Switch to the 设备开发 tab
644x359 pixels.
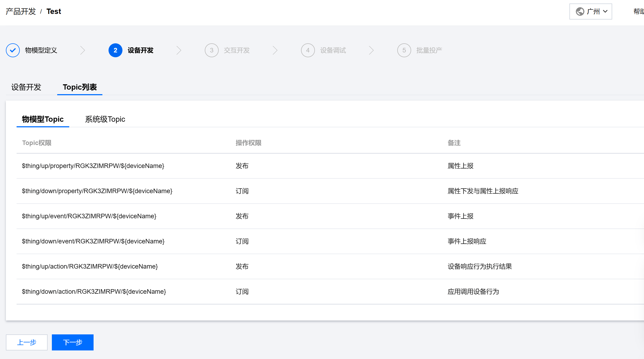click(x=26, y=87)
